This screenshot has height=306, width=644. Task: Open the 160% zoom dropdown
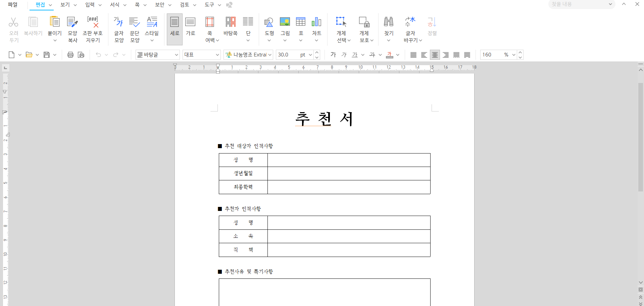(x=514, y=55)
